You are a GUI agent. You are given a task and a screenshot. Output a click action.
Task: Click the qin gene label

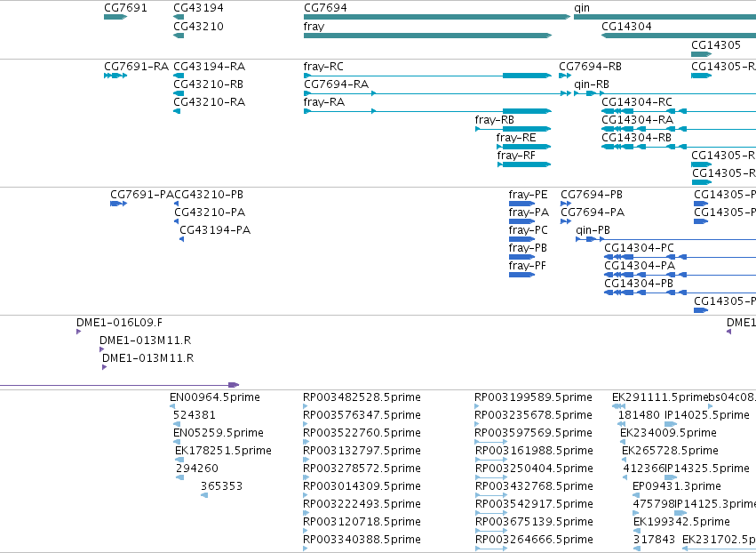pos(582,8)
